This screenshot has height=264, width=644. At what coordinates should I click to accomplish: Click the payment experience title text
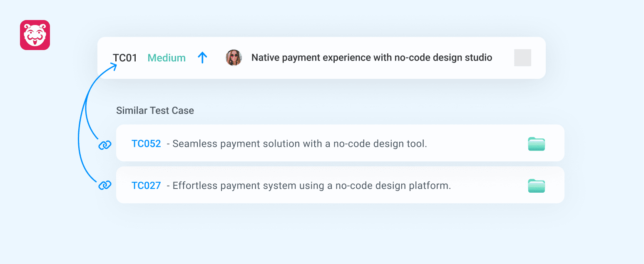372,58
